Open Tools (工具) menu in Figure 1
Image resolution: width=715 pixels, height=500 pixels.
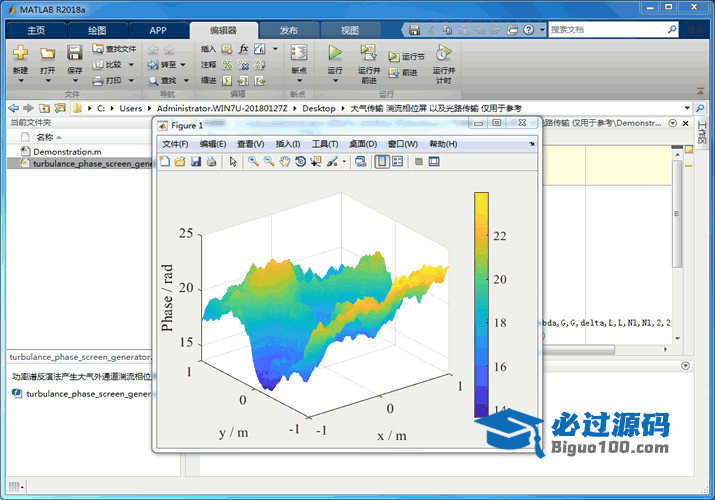pos(325,144)
